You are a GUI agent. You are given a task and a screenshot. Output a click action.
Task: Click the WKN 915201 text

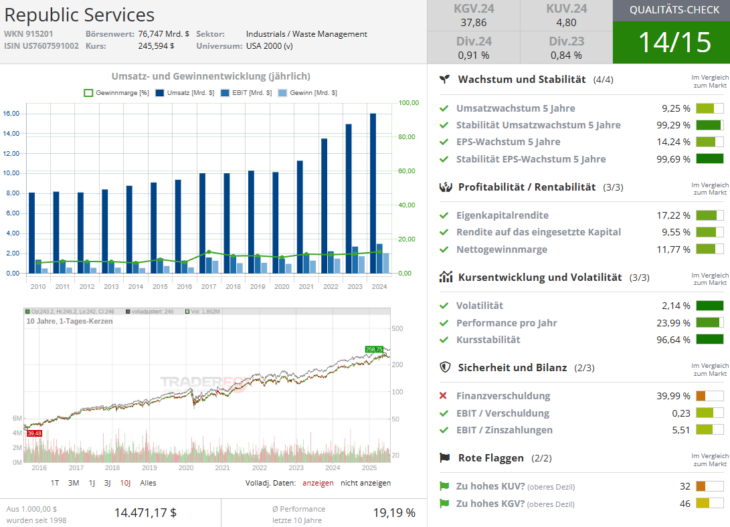[28, 34]
